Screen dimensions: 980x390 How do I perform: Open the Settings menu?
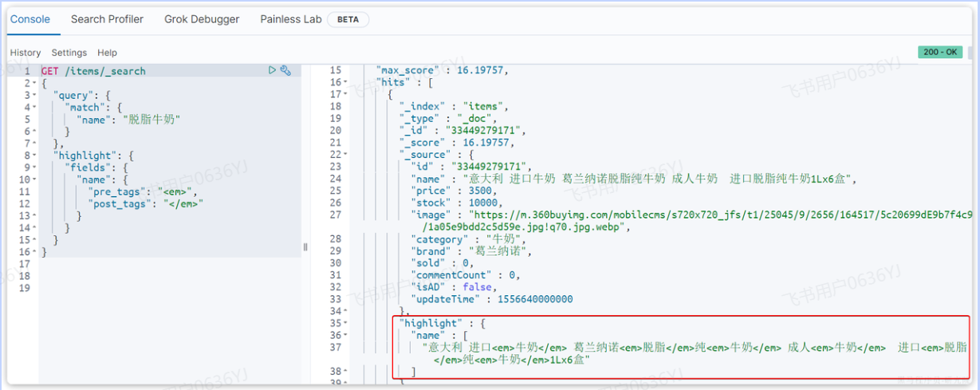[69, 53]
